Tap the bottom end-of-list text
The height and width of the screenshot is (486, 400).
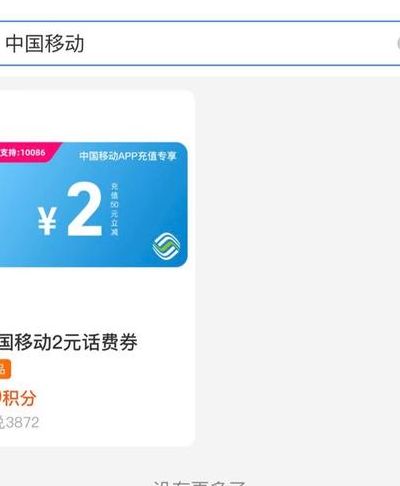pos(199,483)
